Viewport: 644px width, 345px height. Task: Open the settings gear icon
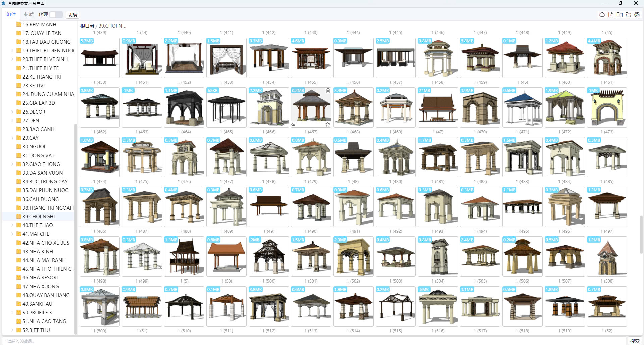point(637,15)
